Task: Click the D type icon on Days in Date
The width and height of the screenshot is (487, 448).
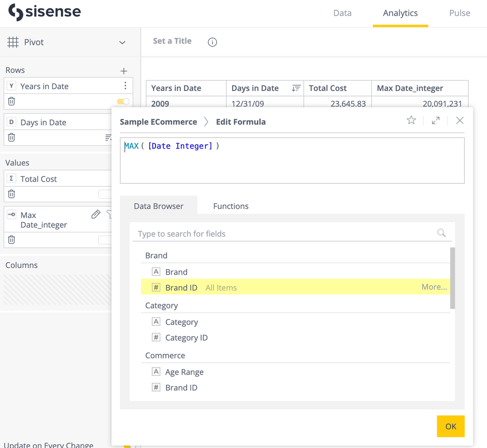Action: (x=12, y=122)
